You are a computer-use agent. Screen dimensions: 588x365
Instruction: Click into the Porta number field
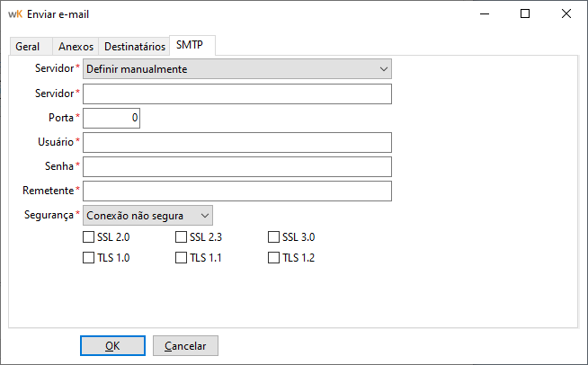point(111,118)
